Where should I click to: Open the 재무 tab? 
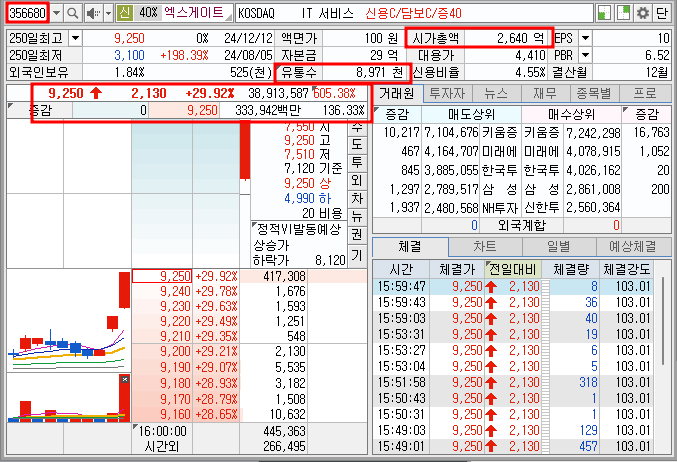click(545, 93)
